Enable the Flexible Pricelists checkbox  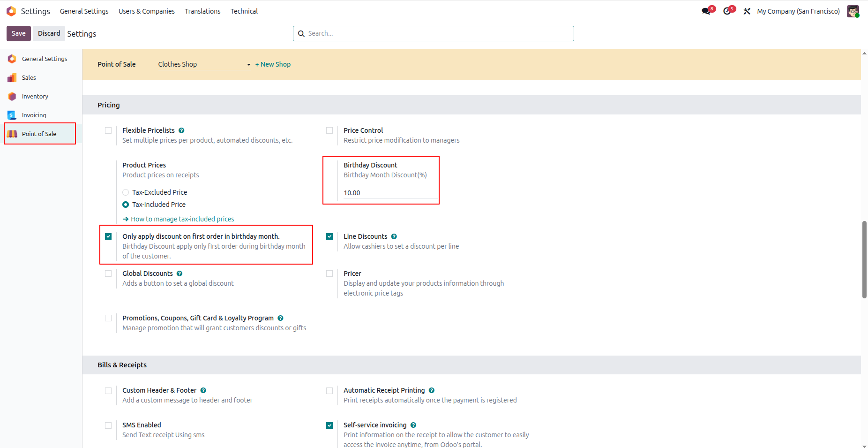(108, 130)
